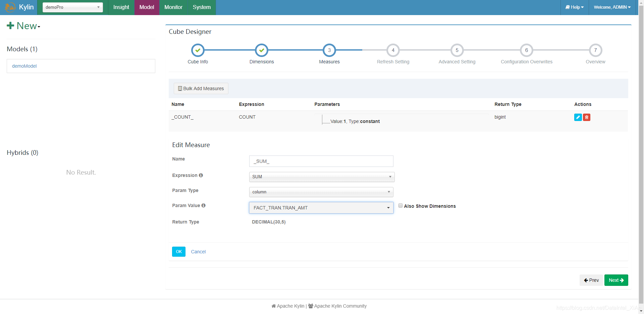This screenshot has height=314, width=644.
Task: Jump to step 6 Configuration Overwrites circle
Action: point(527,50)
